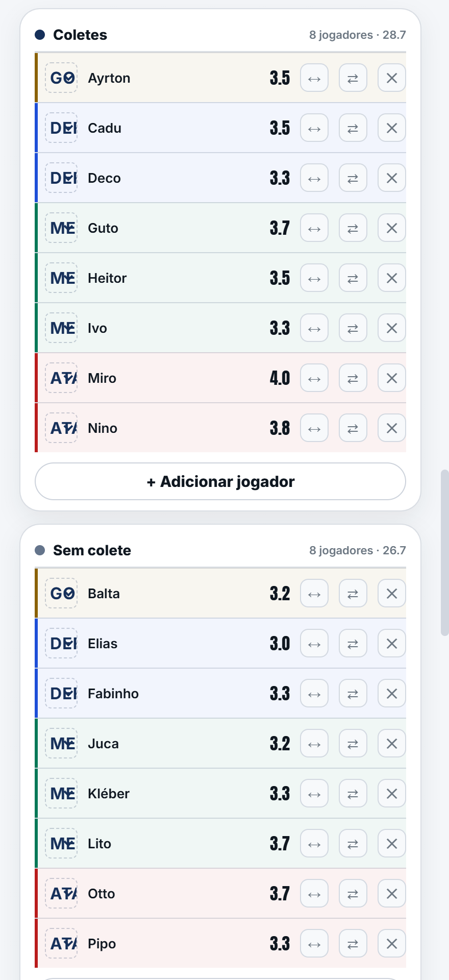
Task: Open Miro's ATA position dropdown
Action: tap(61, 378)
